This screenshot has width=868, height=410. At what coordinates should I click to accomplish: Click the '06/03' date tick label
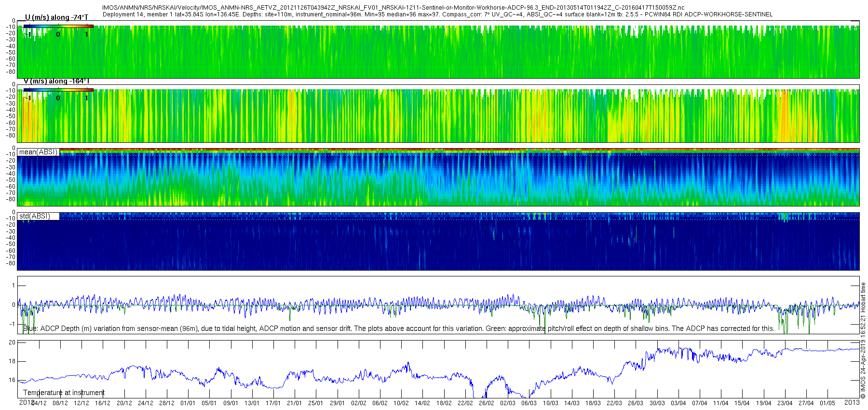529,403
